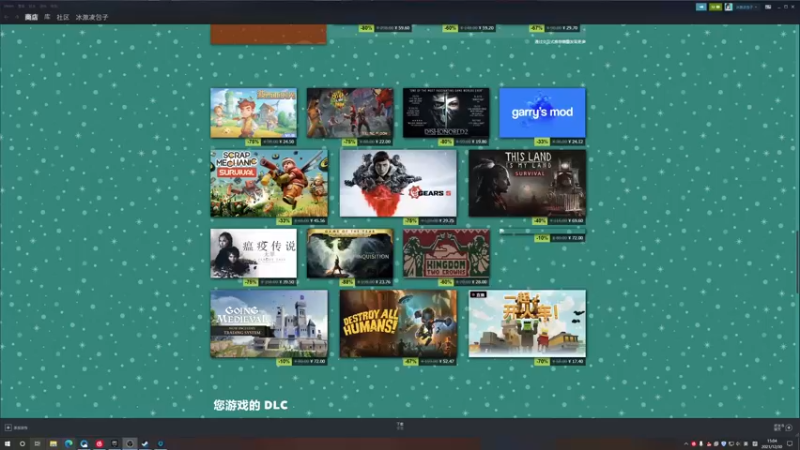This screenshot has width=800, height=450.
Task: Open the taskbar clock and date
Action: (x=772, y=443)
